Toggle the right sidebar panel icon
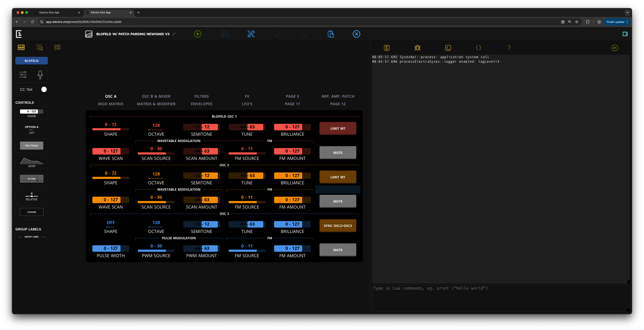Screen dimensions: 644x330 pos(625,34)
